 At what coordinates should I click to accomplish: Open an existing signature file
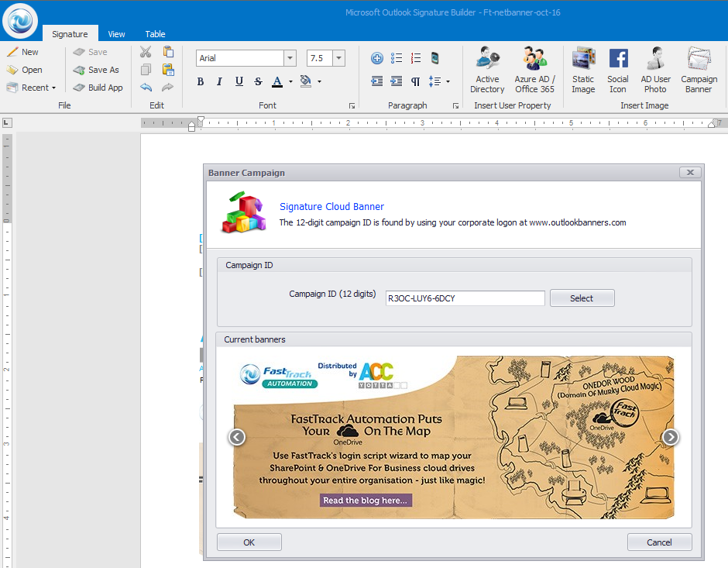(24, 70)
